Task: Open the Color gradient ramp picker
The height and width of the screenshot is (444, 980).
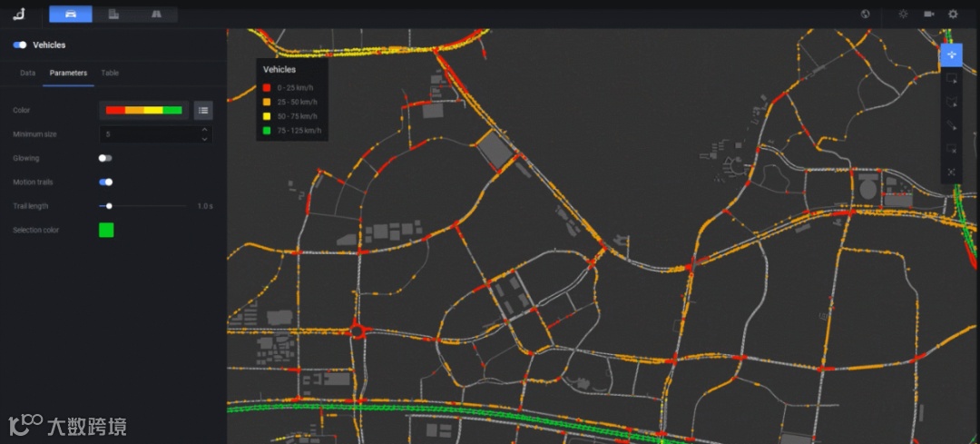Action: 143,110
